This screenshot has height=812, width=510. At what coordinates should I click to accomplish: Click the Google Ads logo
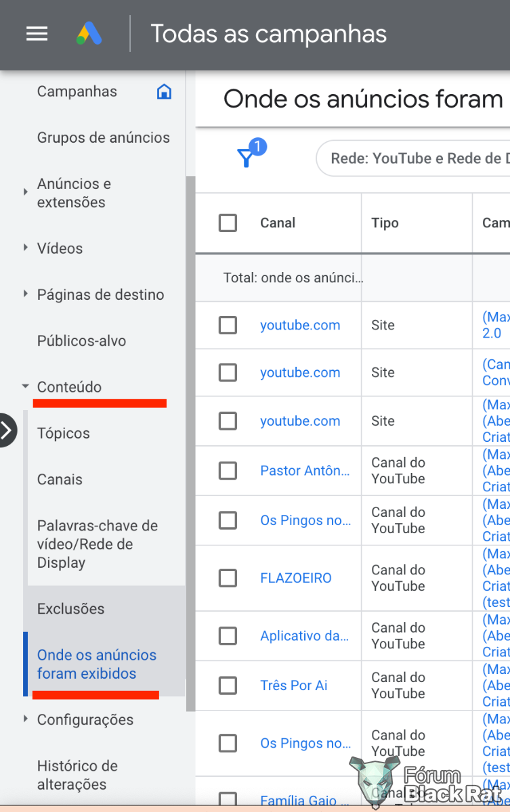point(89,34)
